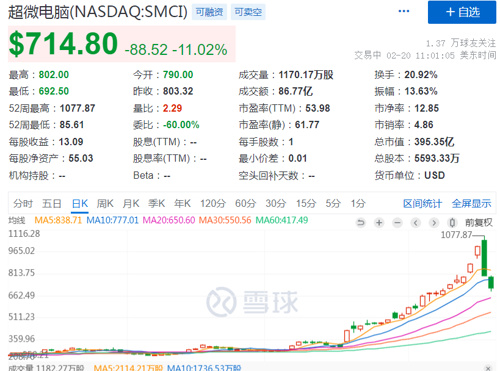Close the volume panel X icon
500x371 pixels.
[488, 368]
